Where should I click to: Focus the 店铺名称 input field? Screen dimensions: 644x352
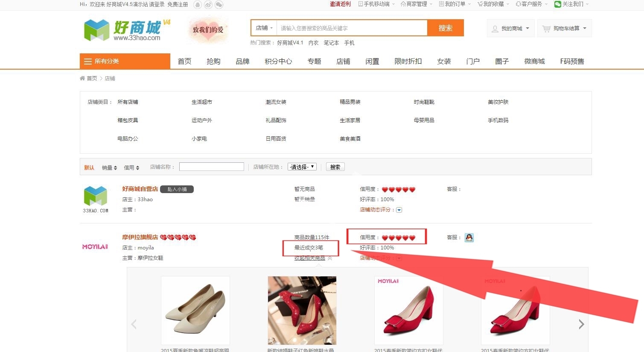[x=212, y=167]
